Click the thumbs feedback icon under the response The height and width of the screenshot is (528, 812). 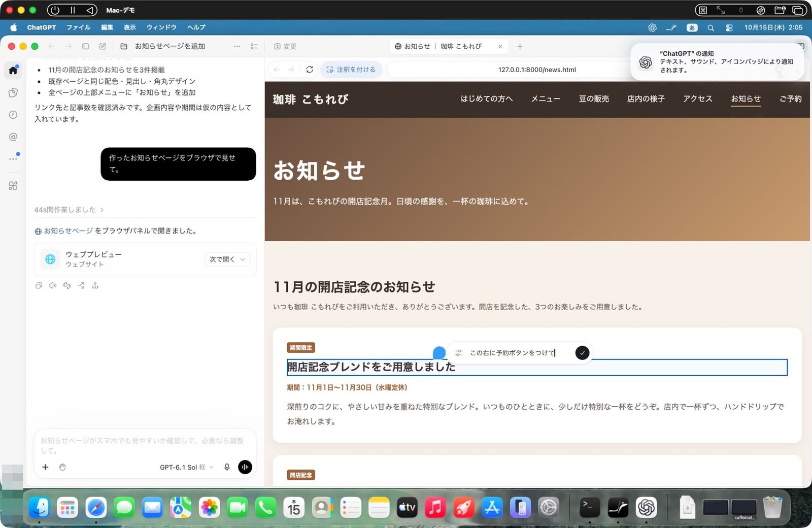click(67, 285)
